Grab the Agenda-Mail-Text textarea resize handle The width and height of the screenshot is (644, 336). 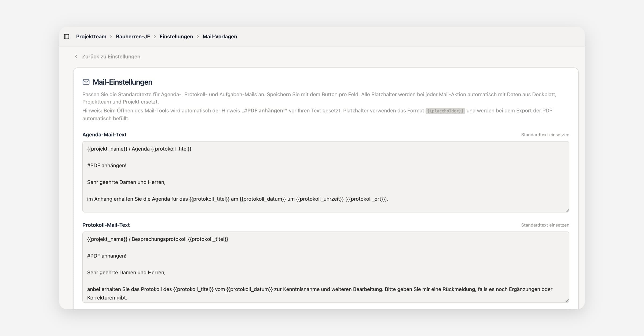coord(567,210)
